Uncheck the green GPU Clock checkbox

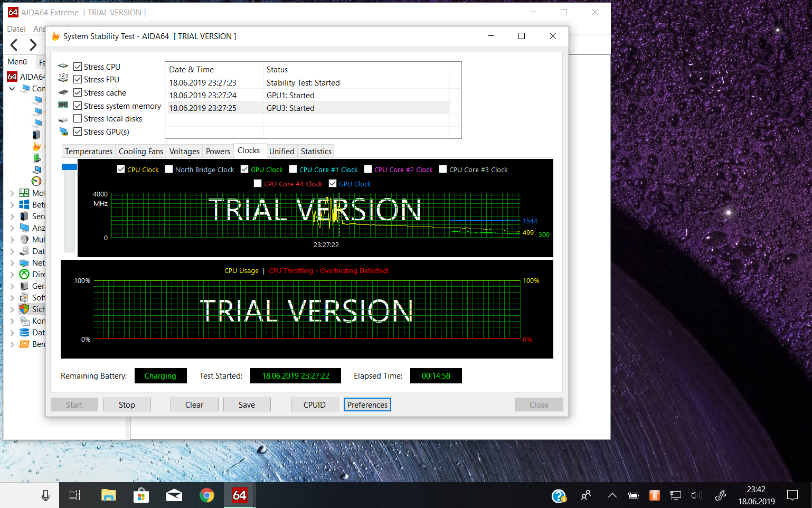pos(244,169)
